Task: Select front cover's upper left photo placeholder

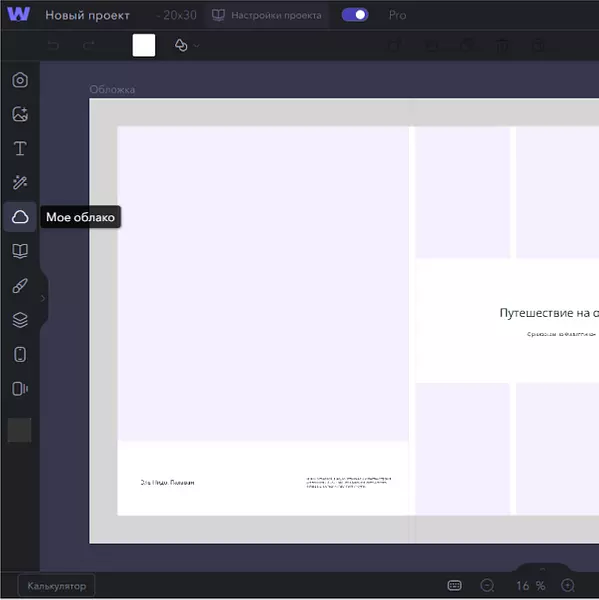Action: pos(463,192)
